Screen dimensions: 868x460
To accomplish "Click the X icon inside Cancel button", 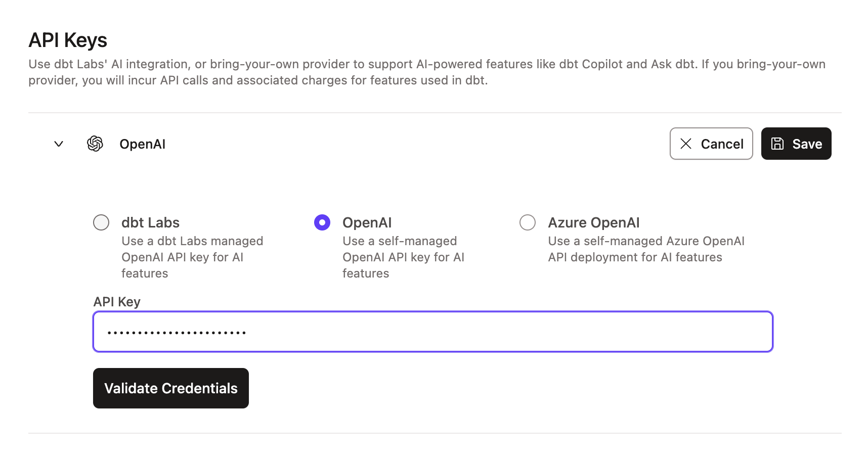I will click(x=686, y=144).
